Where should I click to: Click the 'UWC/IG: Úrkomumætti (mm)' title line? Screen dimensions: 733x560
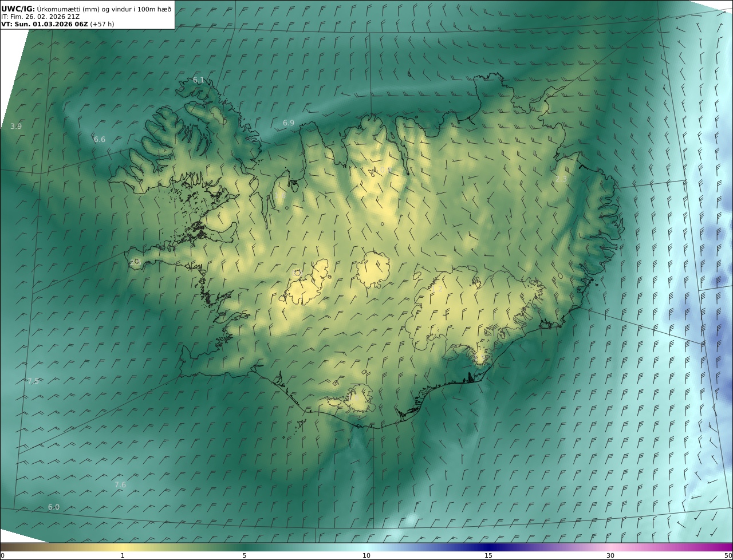[x=86, y=9]
